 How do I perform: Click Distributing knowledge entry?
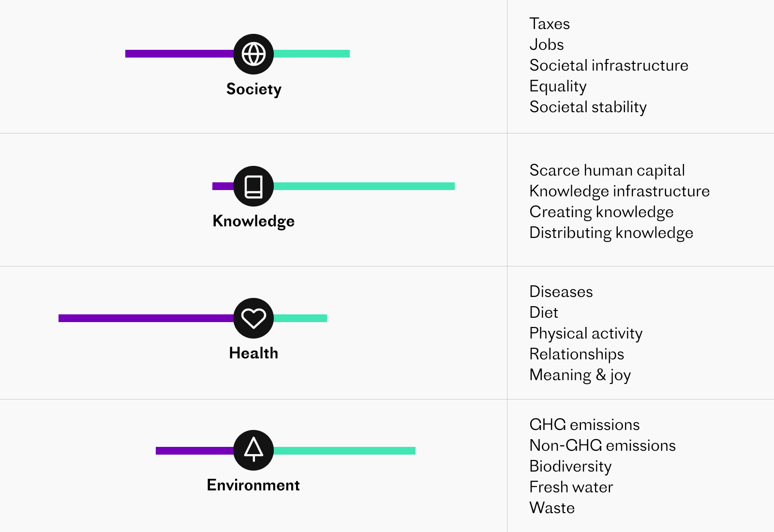[x=611, y=233]
